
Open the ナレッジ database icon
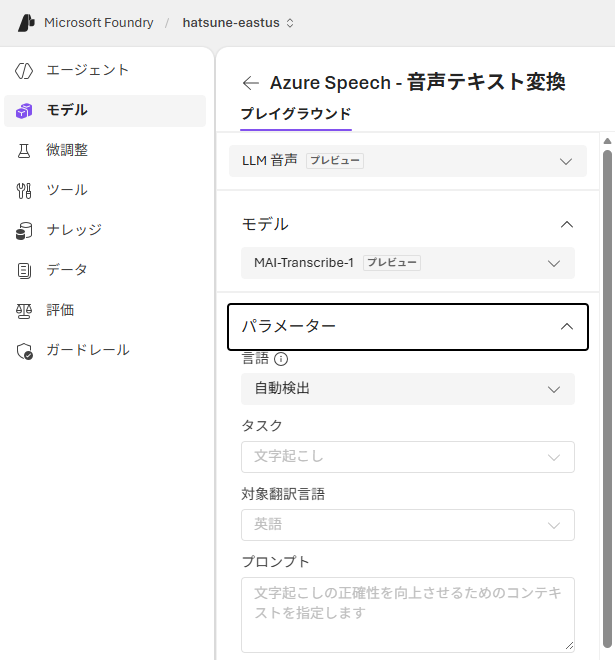(24, 231)
